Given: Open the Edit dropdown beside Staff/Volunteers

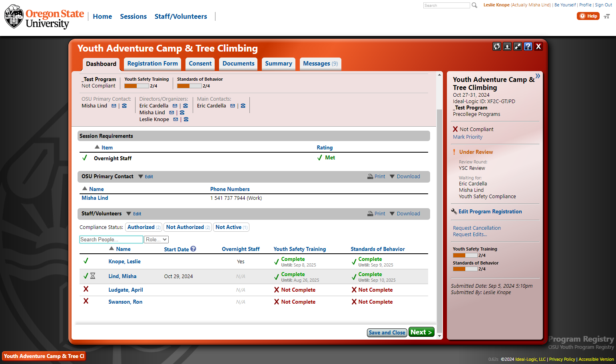Looking at the screenshot, I should point(134,214).
